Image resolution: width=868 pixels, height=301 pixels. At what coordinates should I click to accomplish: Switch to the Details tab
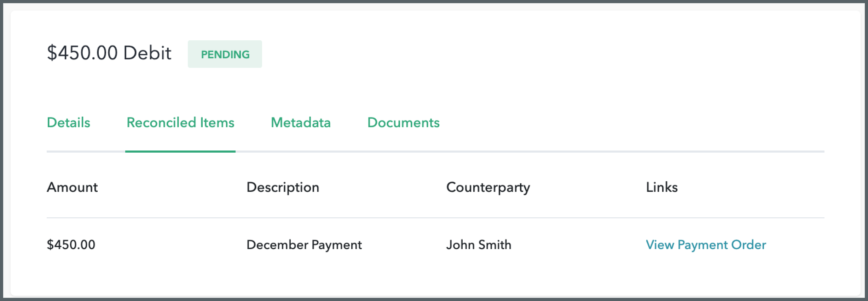[68, 123]
